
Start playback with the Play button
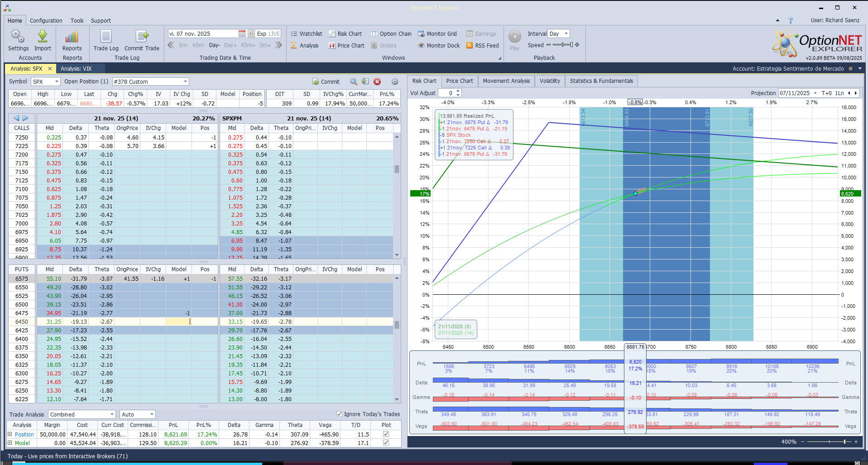[515, 40]
